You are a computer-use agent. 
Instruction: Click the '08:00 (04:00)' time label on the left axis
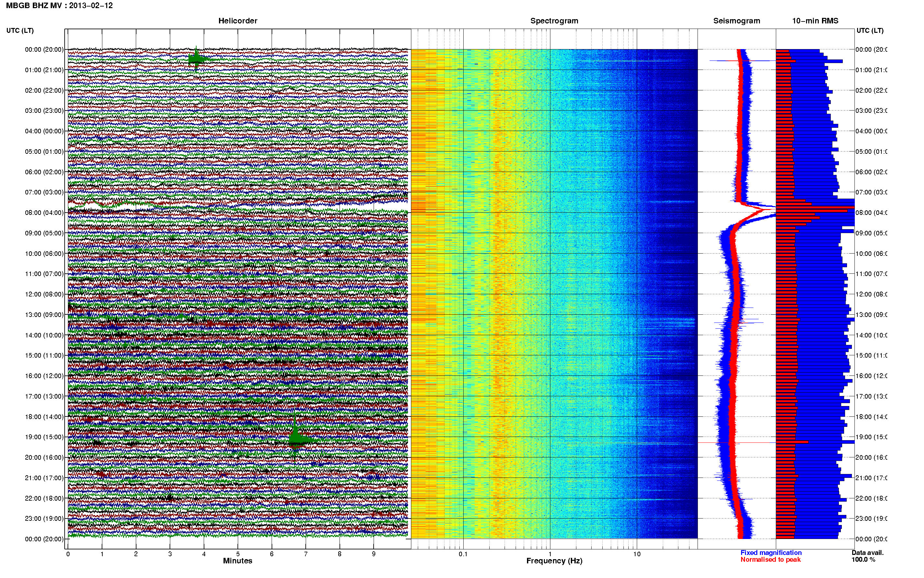(x=44, y=213)
